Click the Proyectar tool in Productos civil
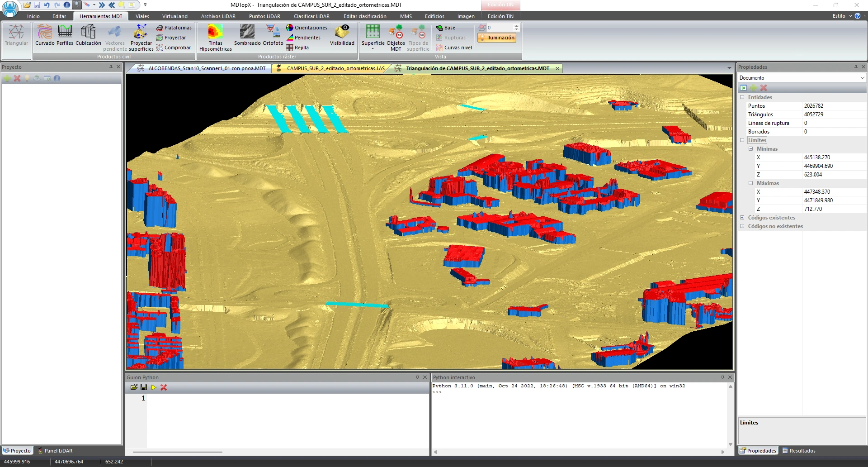Image resolution: width=868 pixels, height=467 pixels. pos(171,38)
